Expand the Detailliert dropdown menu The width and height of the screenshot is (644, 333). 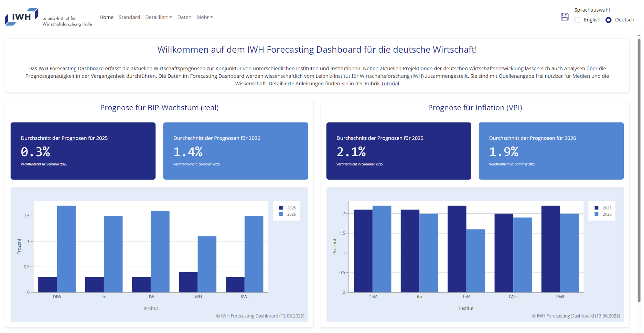(158, 17)
